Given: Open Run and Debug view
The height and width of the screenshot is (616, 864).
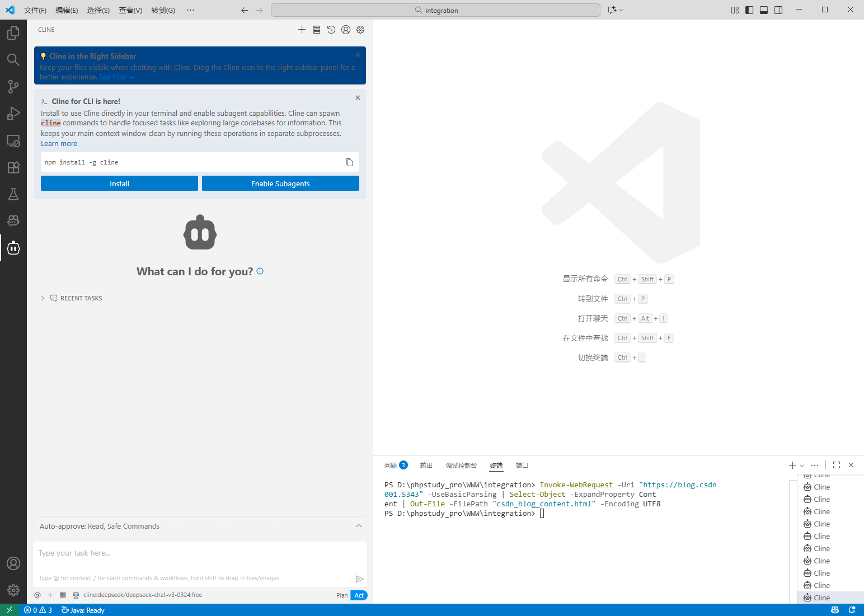Looking at the screenshot, I should pyautogui.click(x=13, y=114).
